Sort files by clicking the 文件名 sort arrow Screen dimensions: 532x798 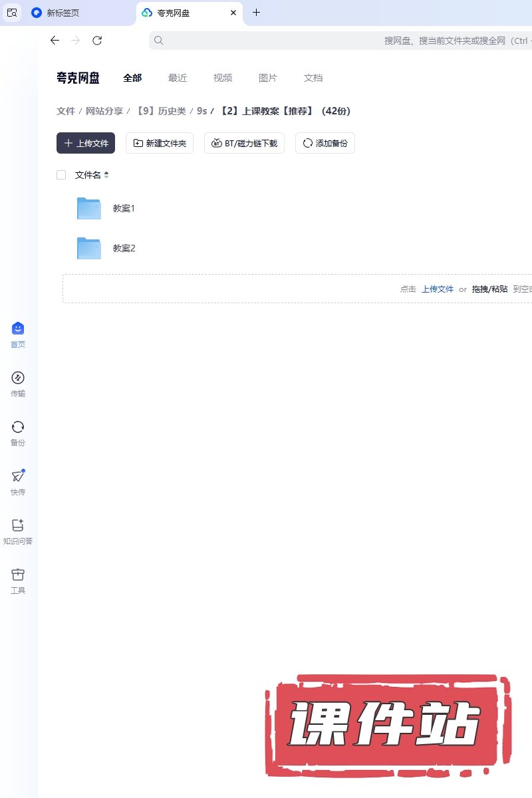tap(106, 176)
